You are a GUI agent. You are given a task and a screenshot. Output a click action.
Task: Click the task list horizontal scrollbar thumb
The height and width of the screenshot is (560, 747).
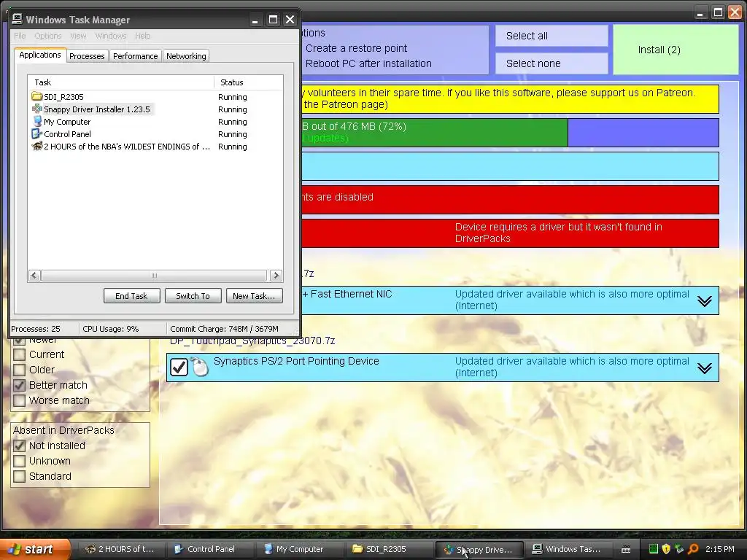pyautogui.click(x=154, y=275)
